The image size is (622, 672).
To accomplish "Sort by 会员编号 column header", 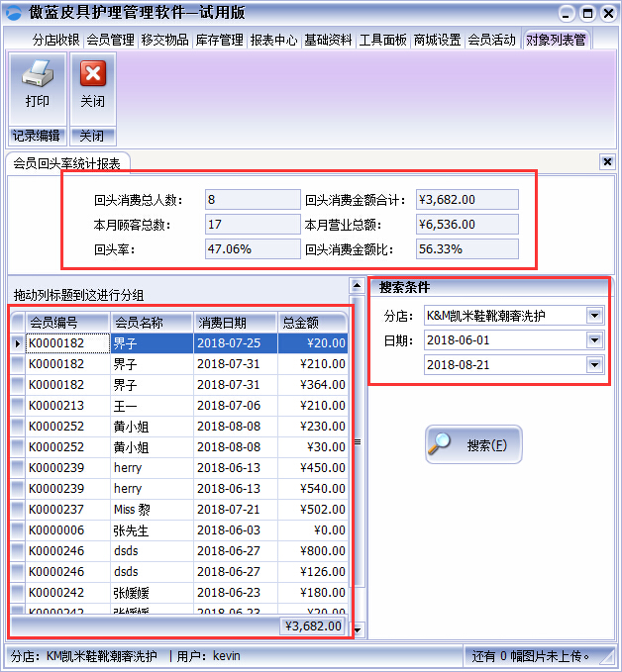I will tap(67, 323).
